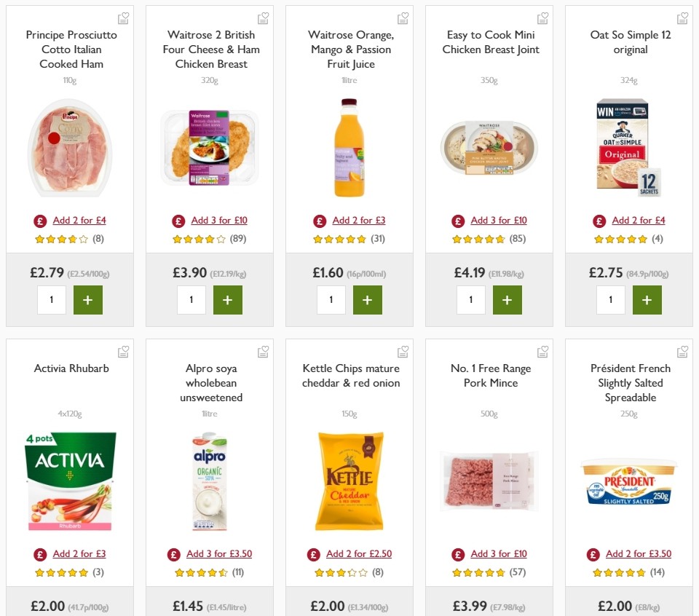Click the pound offer icon on orange juice
The width and height of the screenshot is (699, 616).
pyautogui.click(x=318, y=220)
